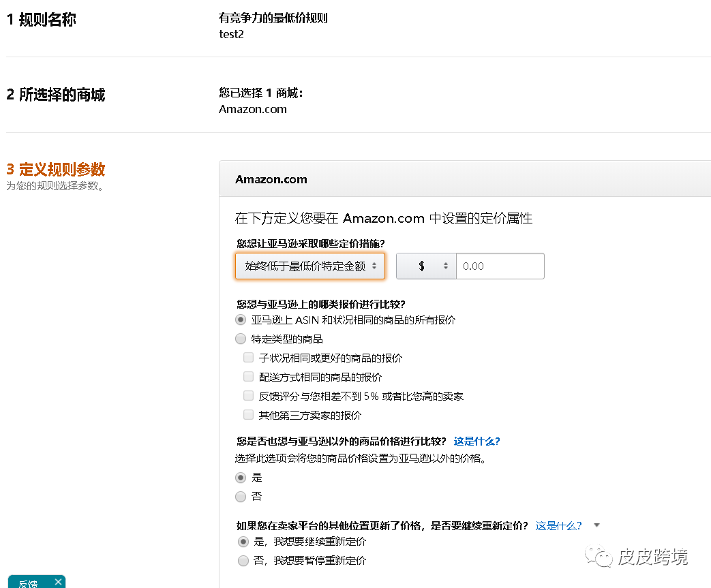Select the 特定类型的商品 radio button
Screen dimensions: 711x588
(241, 339)
